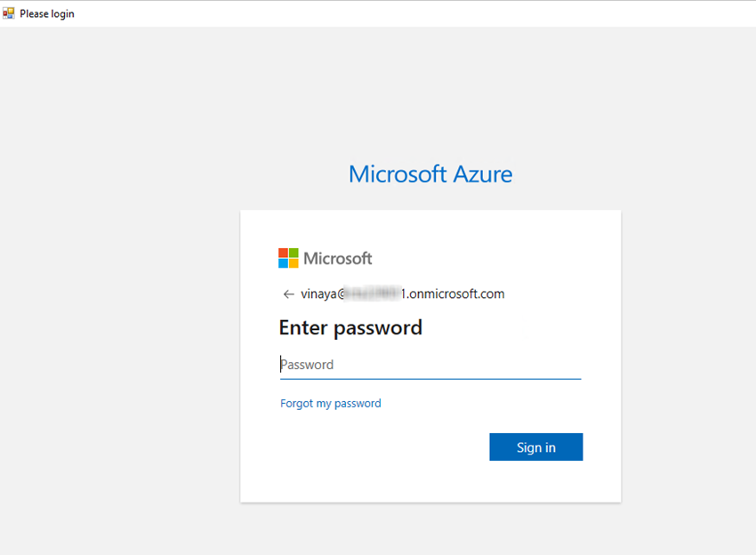Select the left-pointing arrow to change accounts
This screenshot has width=756, height=555.
click(288, 294)
